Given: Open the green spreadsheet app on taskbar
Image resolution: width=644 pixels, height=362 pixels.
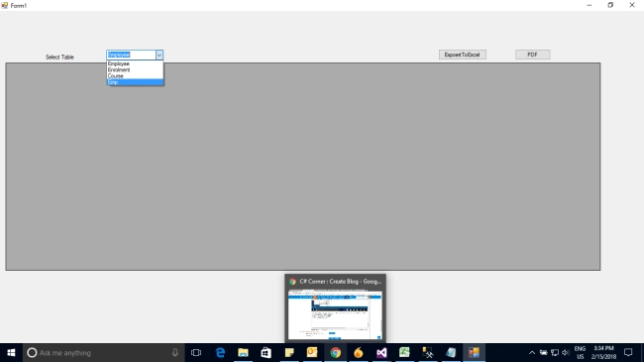Looking at the screenshot, I should [404, 352].
